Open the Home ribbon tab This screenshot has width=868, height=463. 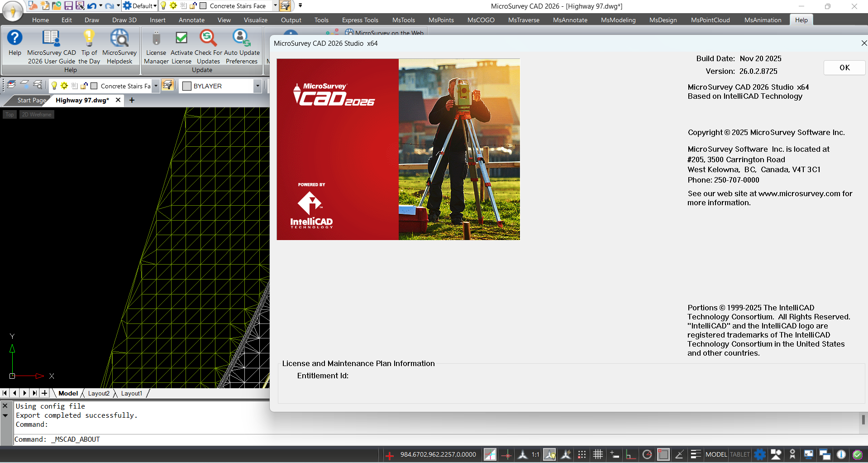(40, 20)
